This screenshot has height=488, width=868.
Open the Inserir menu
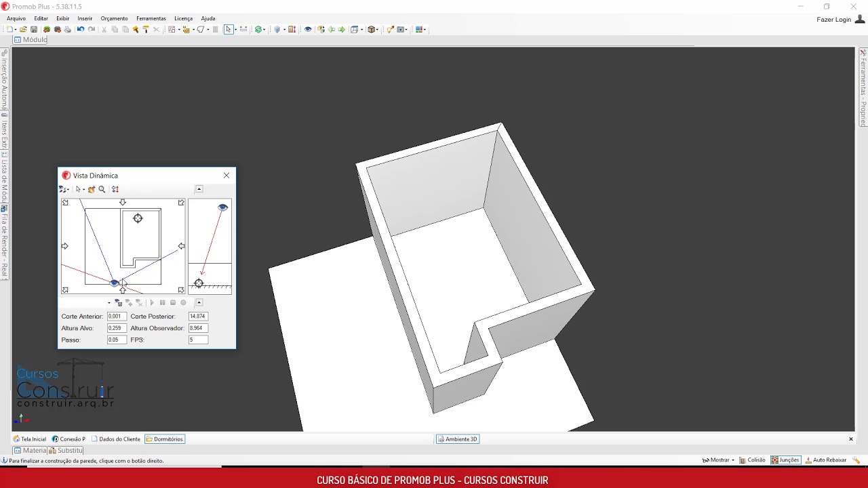[85, 18]
